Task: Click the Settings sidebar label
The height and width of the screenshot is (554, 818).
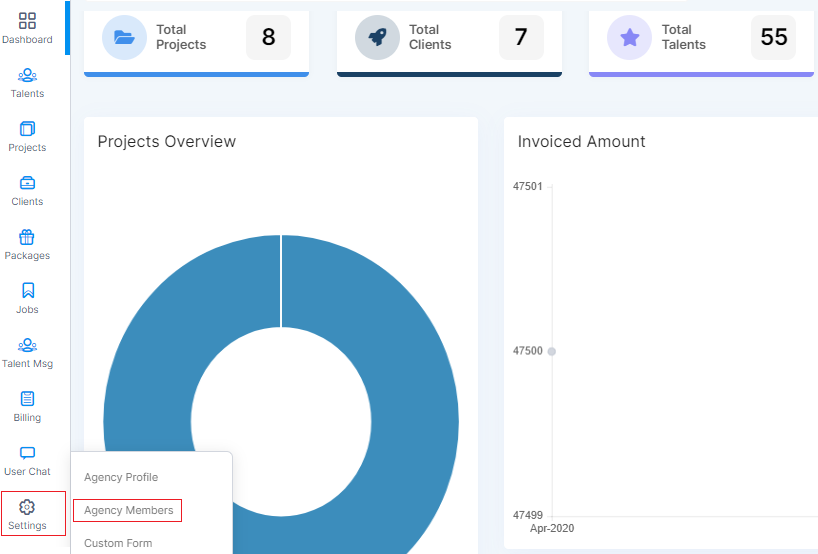Action: click(x=27, y=526)
